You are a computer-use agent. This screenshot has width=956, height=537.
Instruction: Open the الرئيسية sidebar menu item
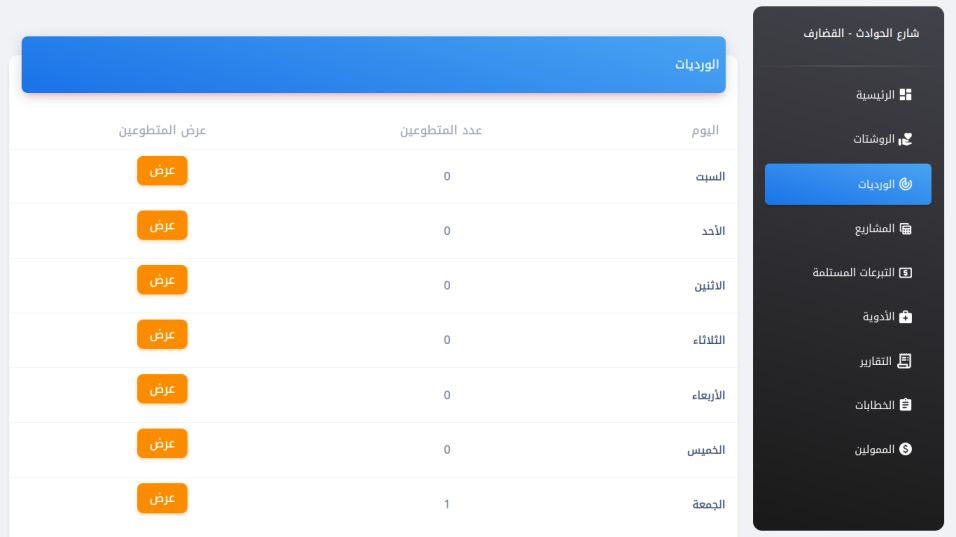[848, 95]
